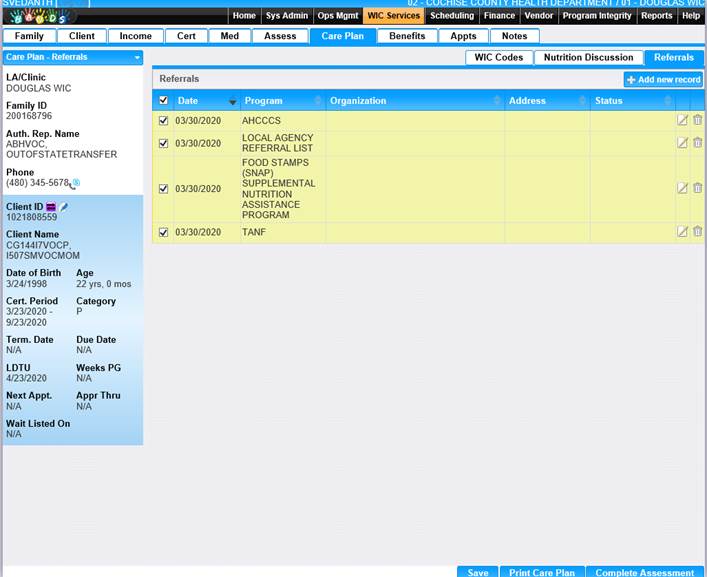
Task: Edit the AHCCCS referral row
Action: (x=682, y=120)
